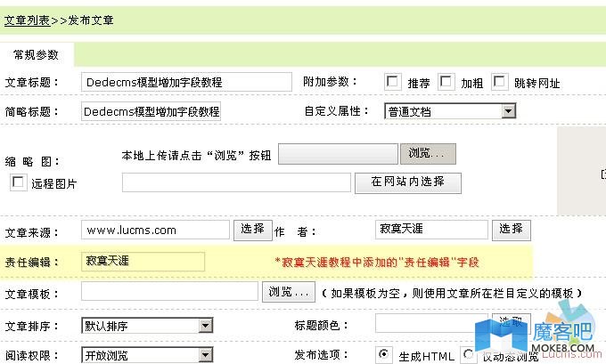The height and width of the screenshot is (364, 606).
Task: Click 浏览 button beside 文章模板 field
Action: tap(288, 291)
